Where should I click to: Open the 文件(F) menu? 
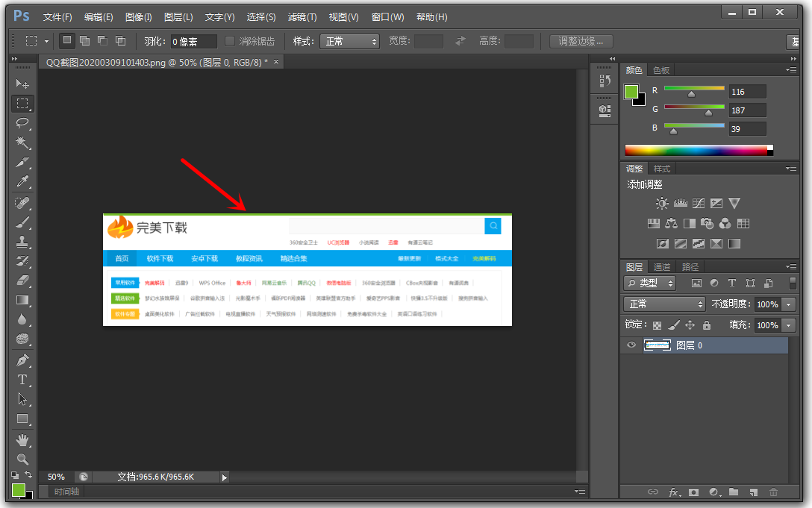tap(57, 17)
